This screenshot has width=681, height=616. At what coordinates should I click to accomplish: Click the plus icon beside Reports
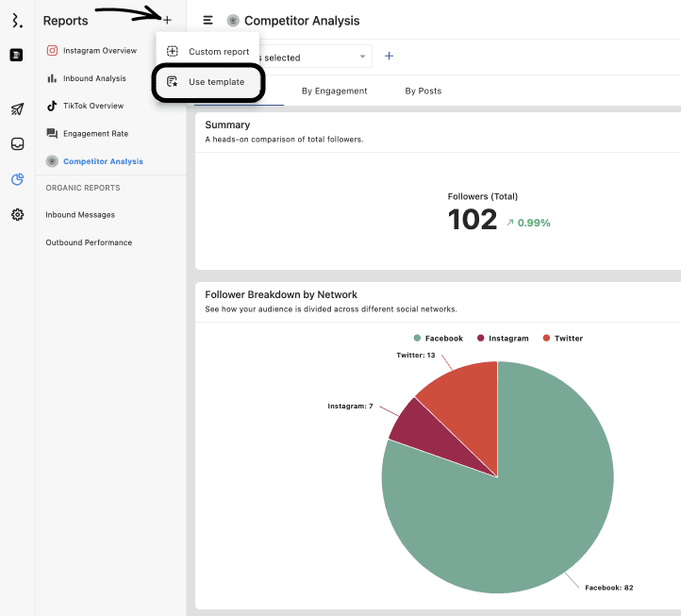tap(167, 20)
